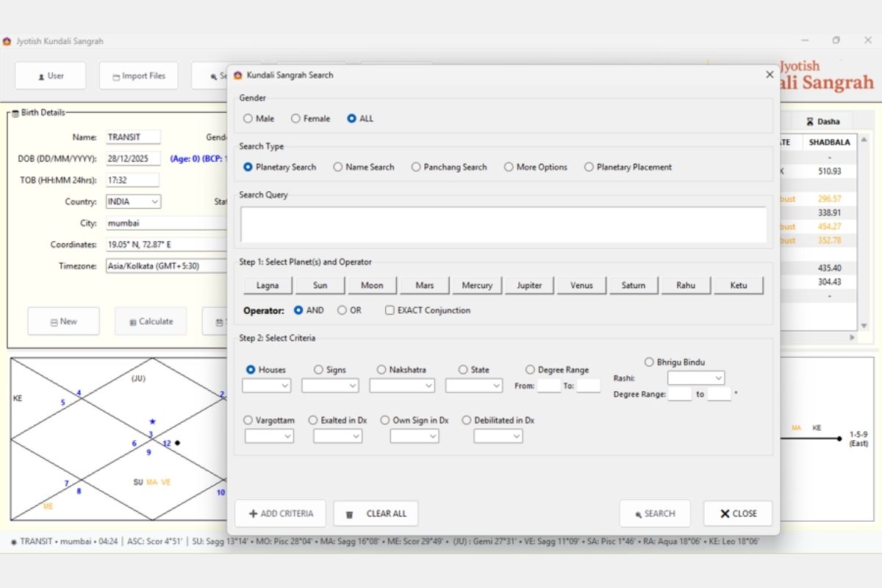Click the Jupiter planet button
Image resolution: width=882 pixels, height=588 pixels.
[529, 285]
